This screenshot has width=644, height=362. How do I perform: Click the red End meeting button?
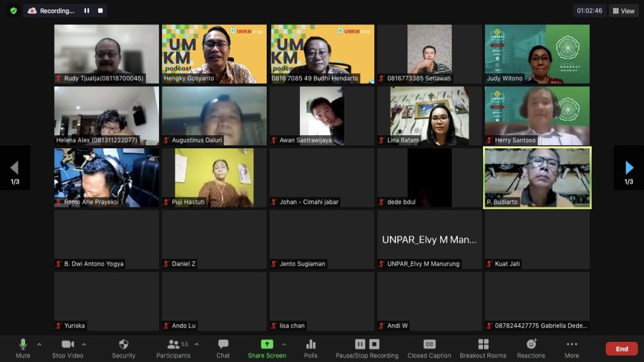621,349
